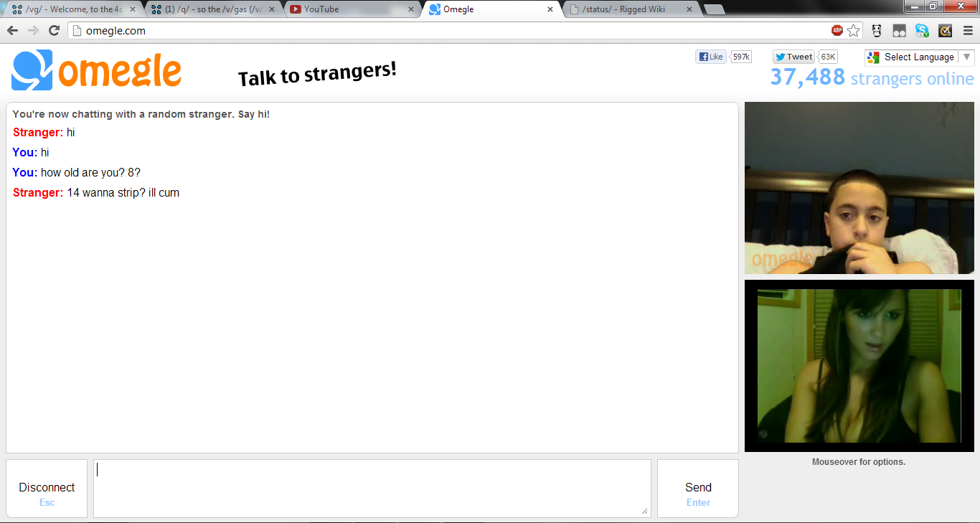980x523 pixels.
Task: Close the YouTube tab
Action: 411,9
